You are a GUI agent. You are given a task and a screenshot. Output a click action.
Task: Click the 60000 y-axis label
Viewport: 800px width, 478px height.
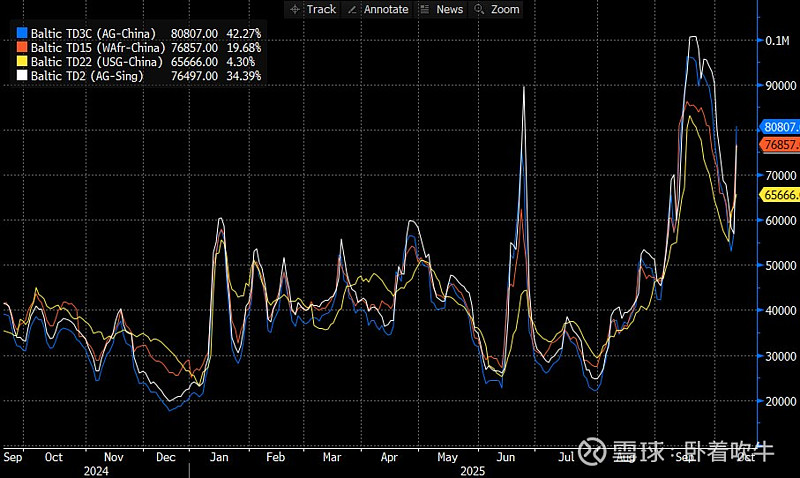coord(781,220)
